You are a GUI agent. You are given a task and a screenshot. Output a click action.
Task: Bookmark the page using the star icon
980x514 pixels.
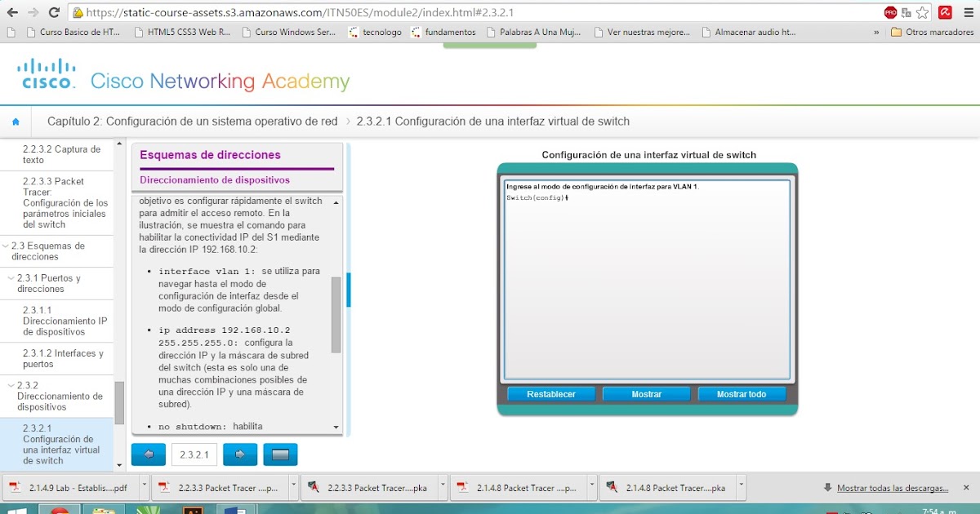coord(924,12)
